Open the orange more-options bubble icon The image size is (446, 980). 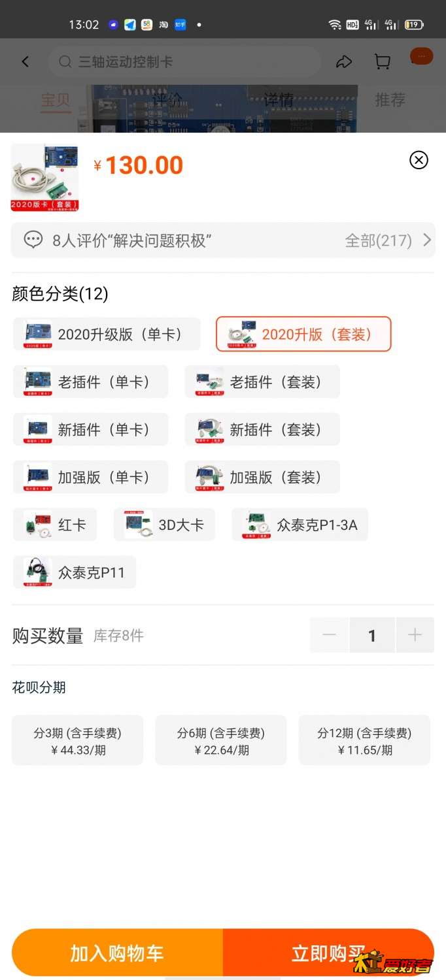click(x=421, y=57)
